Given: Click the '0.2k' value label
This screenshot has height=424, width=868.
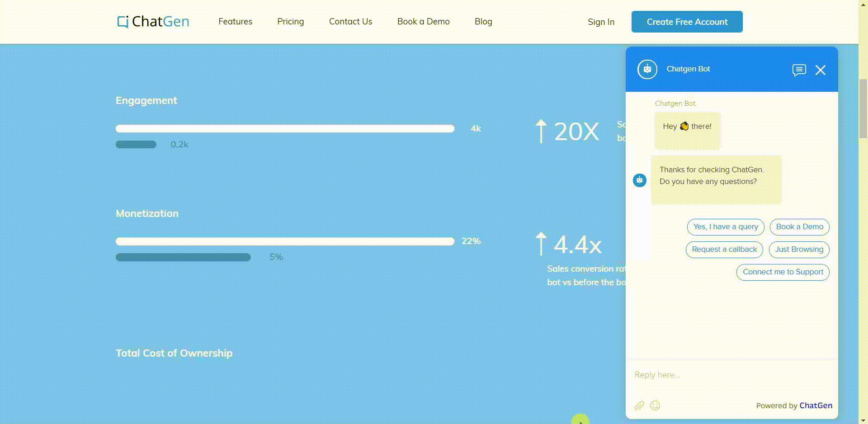Looking at the screenshot, I should (179, 145).
